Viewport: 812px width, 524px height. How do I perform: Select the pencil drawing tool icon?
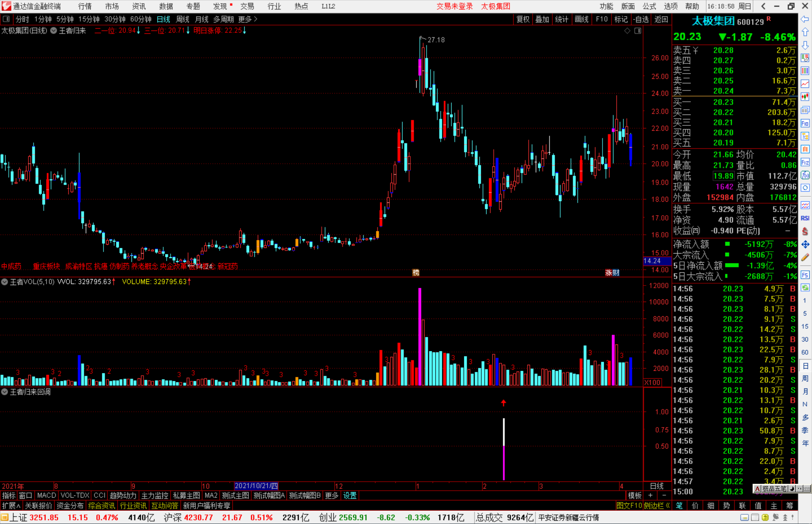pos(805,257)
